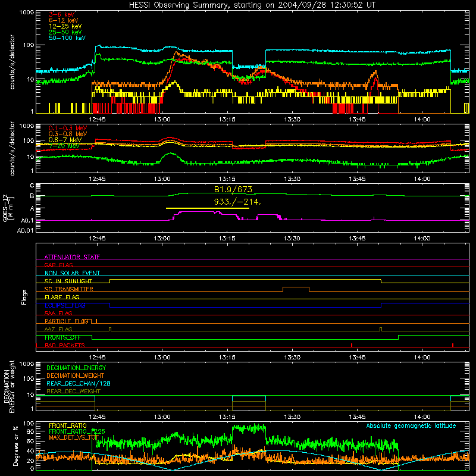The height and width of the screenshot is (476, 476).
Task: Click the B1.9/673 flare annotation
Action: click(233, 189)
